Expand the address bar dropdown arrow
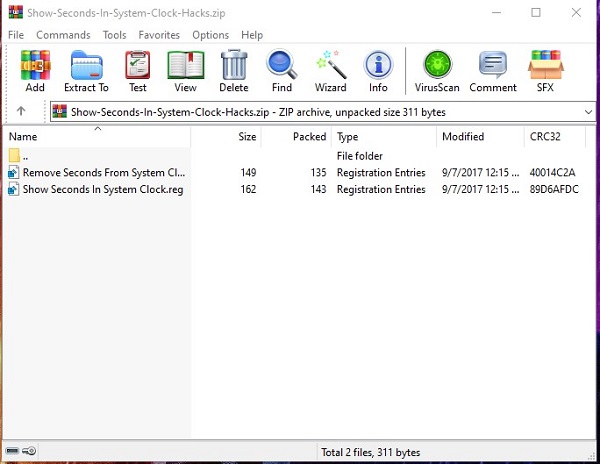 (x=588, y=112)
